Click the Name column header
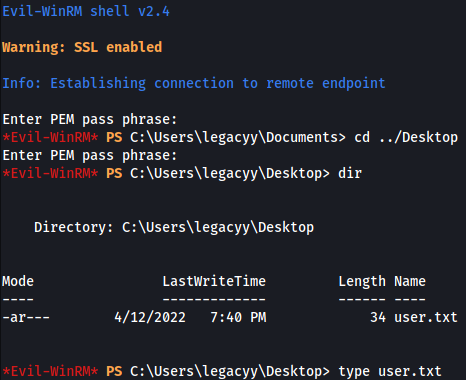 point(410,281)
